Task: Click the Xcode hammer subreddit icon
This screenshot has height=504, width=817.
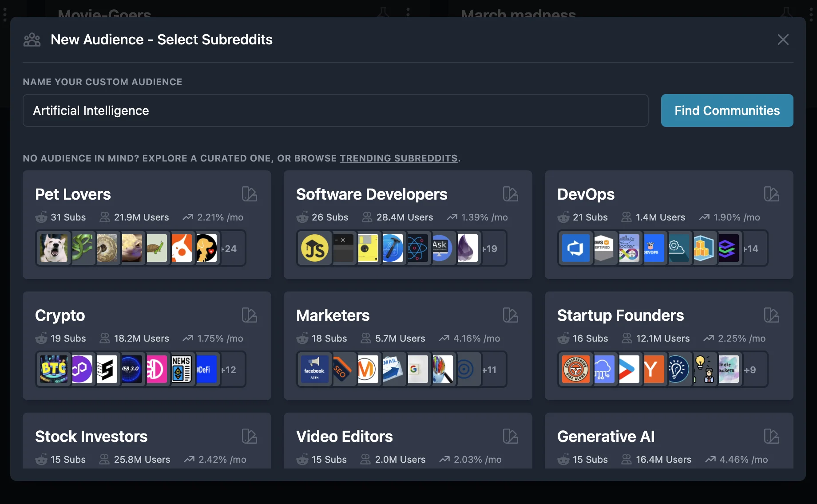Action: (393, 248)
